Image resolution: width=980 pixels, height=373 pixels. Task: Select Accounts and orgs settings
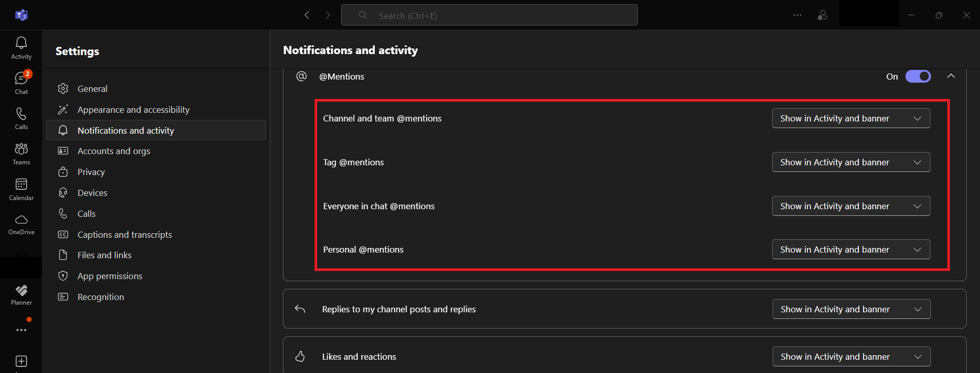[x=156, y=151]
